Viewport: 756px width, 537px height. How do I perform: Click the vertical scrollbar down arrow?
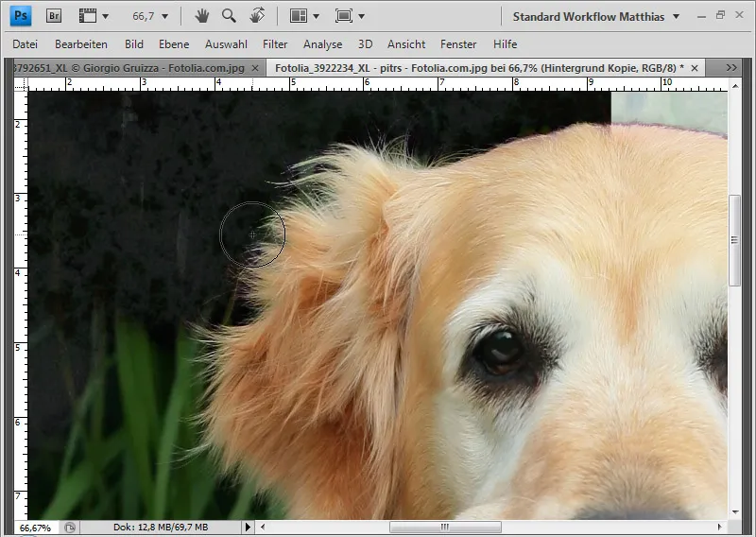pyautogui.click(x=735, y=511)
